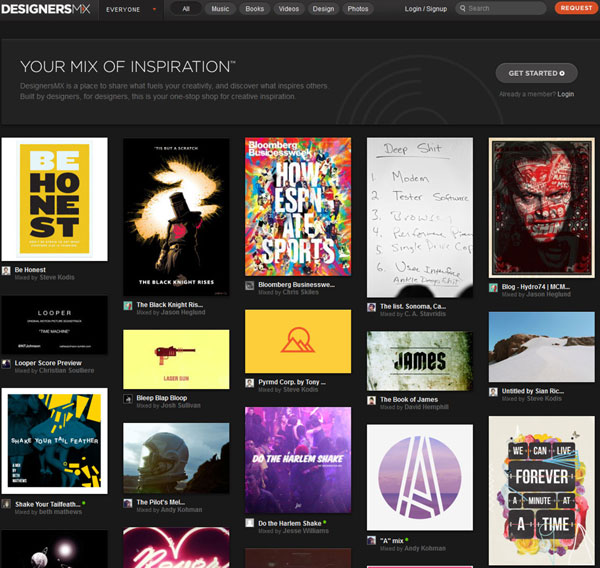The width and height of the screenshot is (600, 568).
Task: Open Andy Kohman under "A" mix
Action: coord(425,548)
